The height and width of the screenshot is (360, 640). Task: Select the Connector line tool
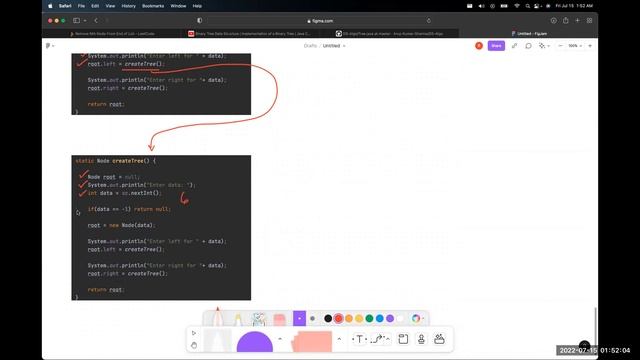click(x=378, y=339)
